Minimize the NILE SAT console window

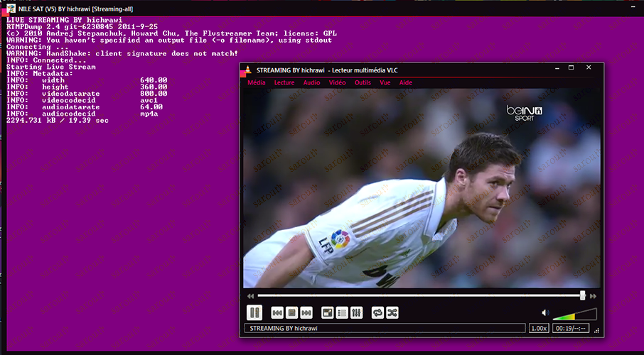pyautogui.click(x=634, y=7)
